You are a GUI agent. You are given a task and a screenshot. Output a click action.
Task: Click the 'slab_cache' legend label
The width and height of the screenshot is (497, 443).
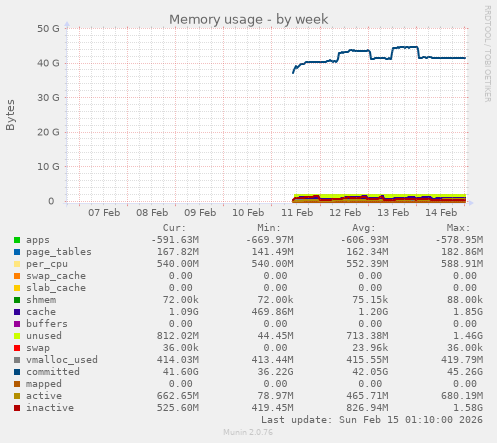click(56, 288)
